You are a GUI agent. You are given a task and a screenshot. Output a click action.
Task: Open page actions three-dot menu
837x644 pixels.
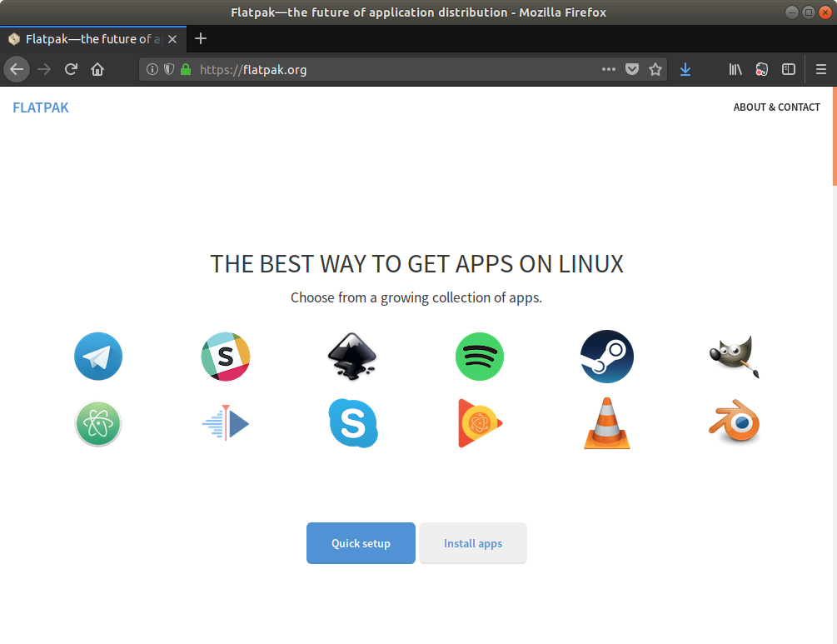pyautogui.click(x=609, y=70)
